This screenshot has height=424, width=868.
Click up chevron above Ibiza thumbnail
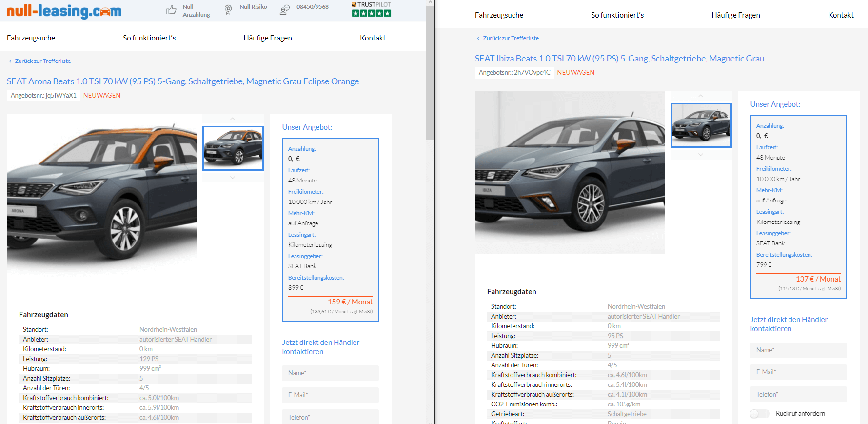click(701, 96)
